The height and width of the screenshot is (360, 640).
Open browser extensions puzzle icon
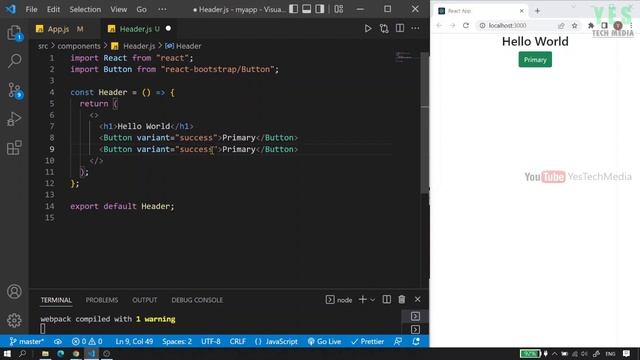pos(591,25)
